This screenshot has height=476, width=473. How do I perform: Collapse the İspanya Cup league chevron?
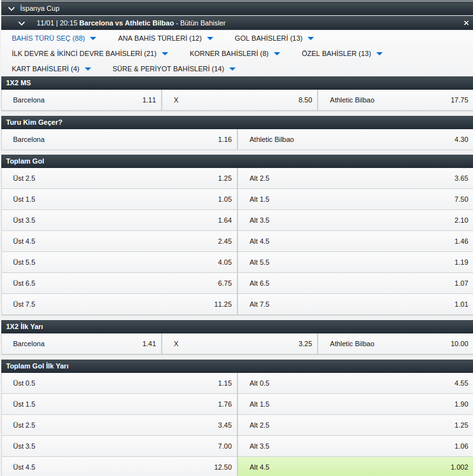11,8
